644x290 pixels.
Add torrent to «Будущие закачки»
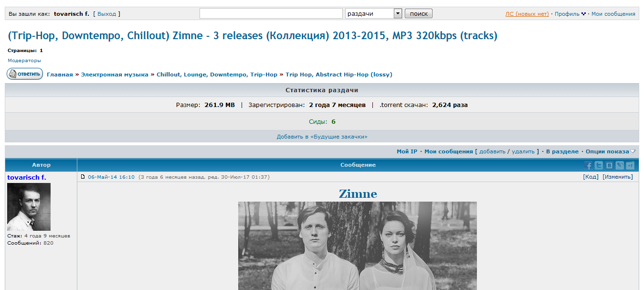pos(322,137)
